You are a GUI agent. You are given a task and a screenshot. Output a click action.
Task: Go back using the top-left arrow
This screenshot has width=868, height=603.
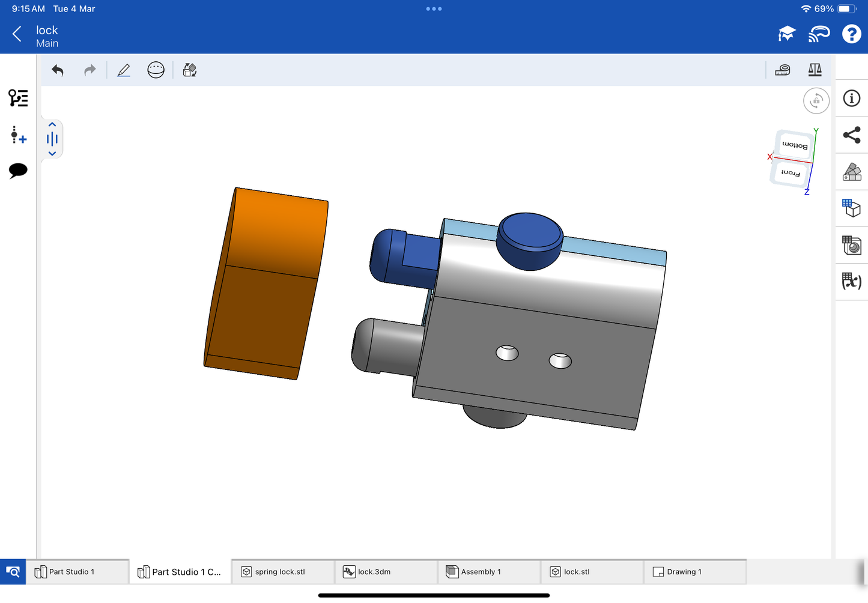click(17, 34)
